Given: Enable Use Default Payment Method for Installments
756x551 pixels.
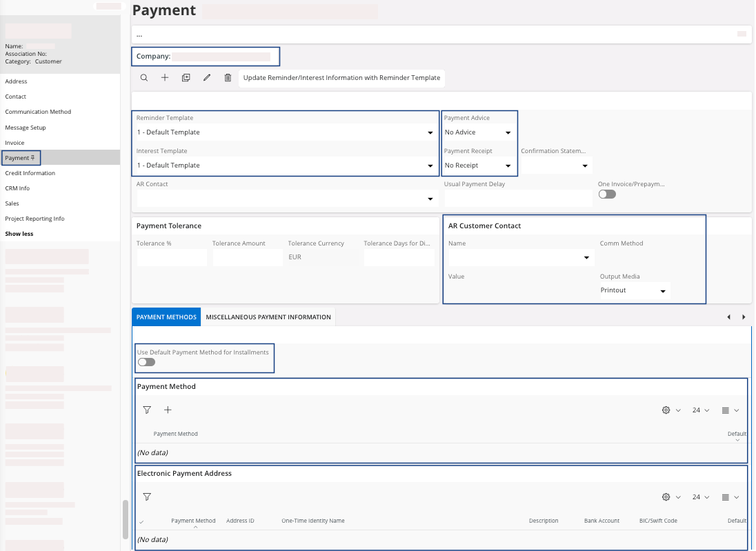Looking at the screenshot, I should coord(146,362).
